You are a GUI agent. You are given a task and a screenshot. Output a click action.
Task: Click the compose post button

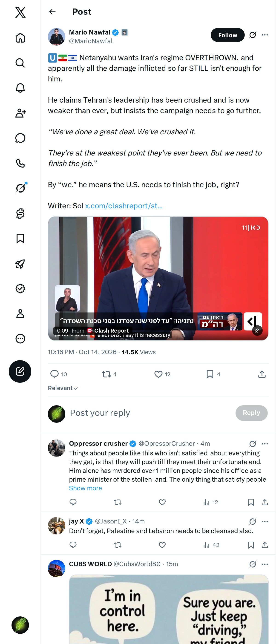click(20, 371)
